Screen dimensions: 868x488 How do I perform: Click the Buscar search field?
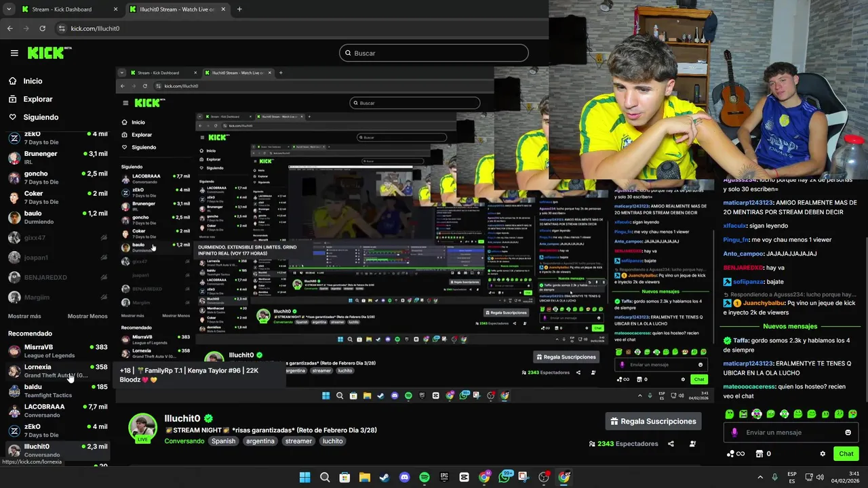pos(433,53)
